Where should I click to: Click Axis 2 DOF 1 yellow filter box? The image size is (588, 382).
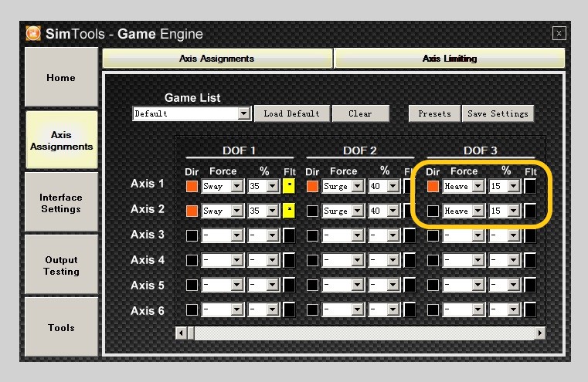click(289, 211)
